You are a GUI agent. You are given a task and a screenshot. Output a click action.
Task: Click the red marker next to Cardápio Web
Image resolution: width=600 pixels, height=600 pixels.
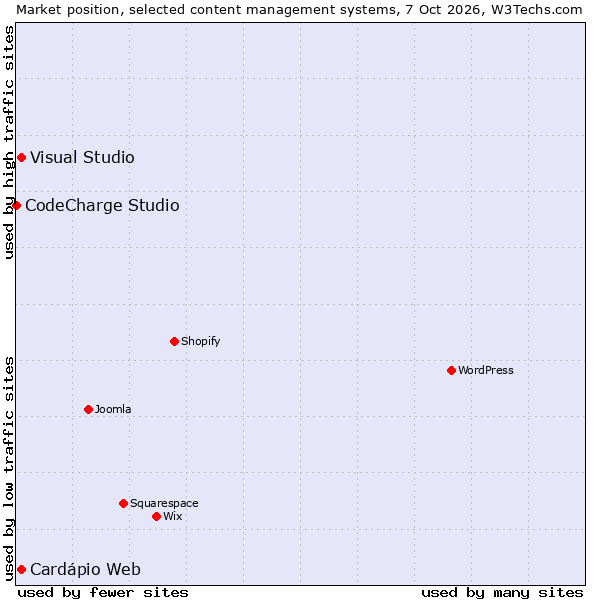[22, 570]
